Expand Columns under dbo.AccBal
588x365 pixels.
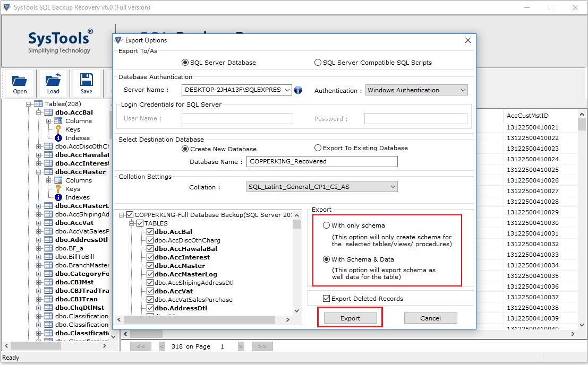click(49, 121)
